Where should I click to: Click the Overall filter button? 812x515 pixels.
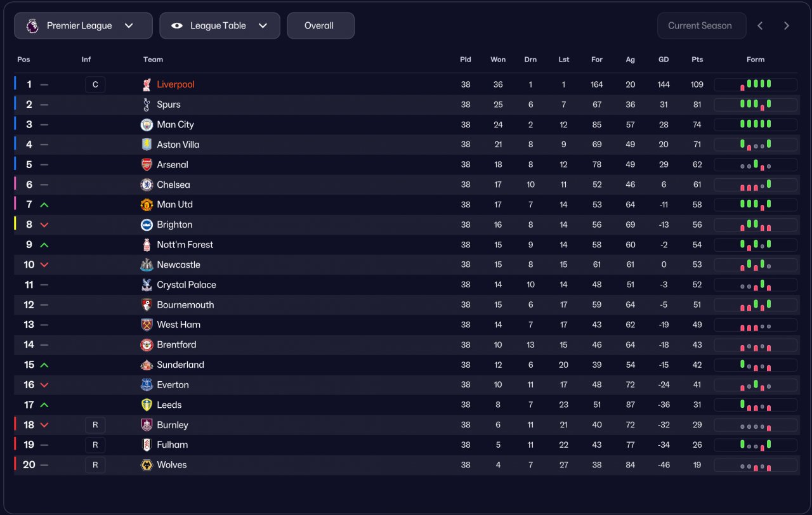tap(320, 26)
